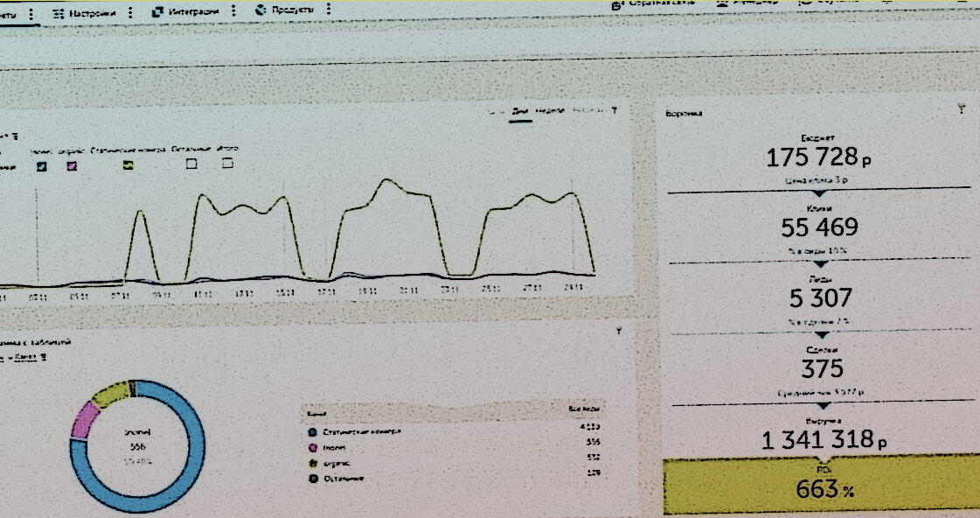Click the blue dot beside Статические номера row

click(312, 432)
